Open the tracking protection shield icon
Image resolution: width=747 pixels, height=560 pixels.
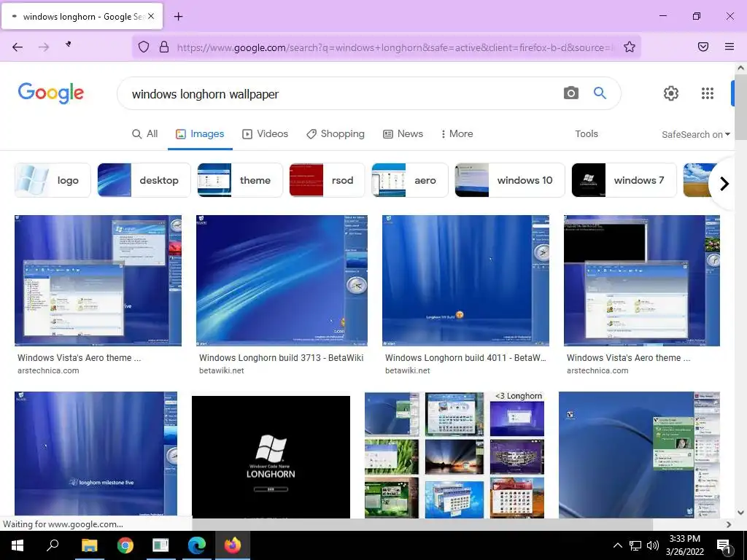pyautogui.click(x=144, y=47)
